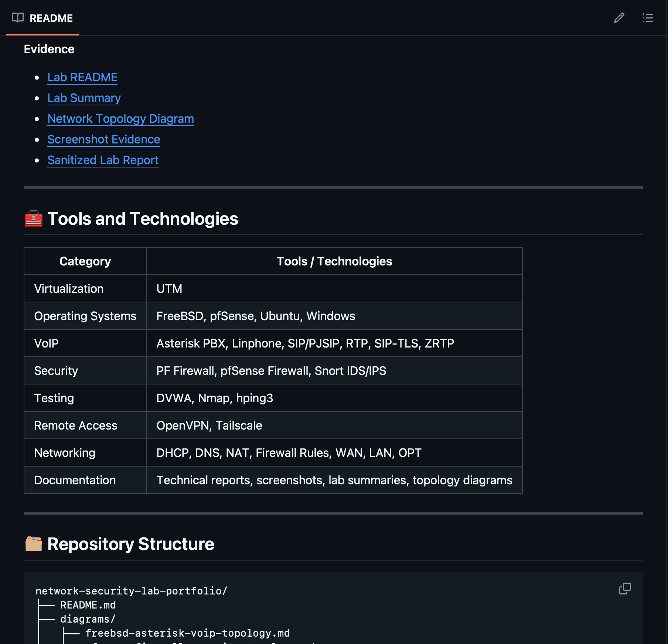Open the Lab README link

(82, 77)
